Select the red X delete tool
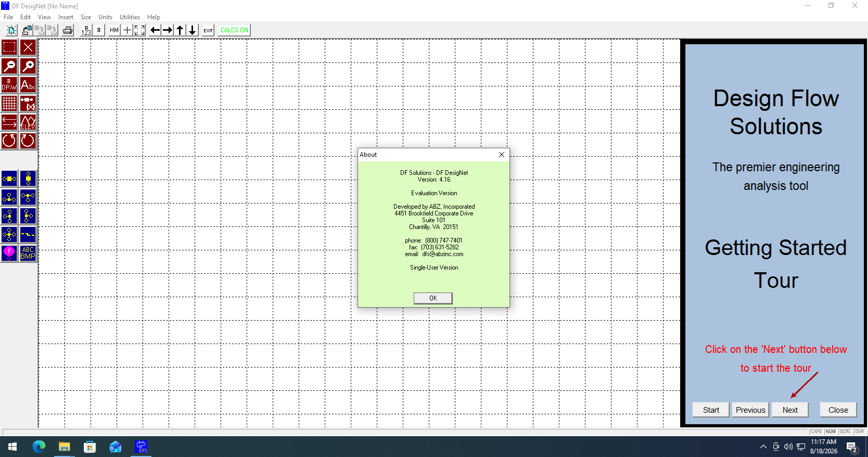This screenshot has height=457, width=868. (28, 47)
